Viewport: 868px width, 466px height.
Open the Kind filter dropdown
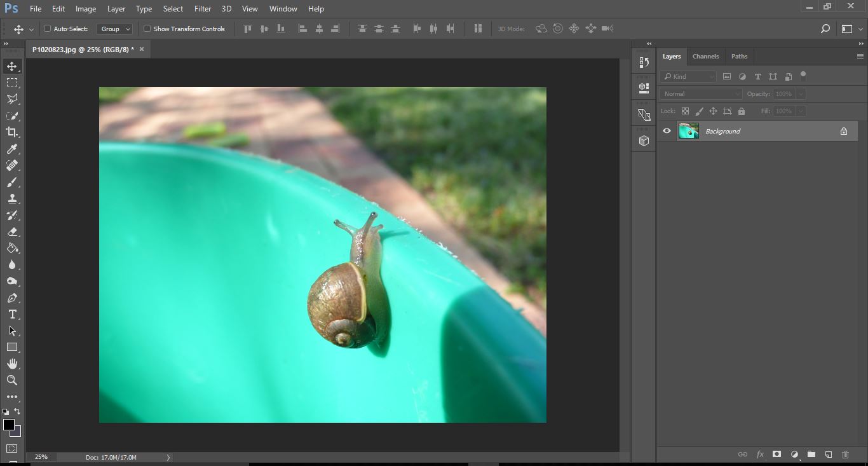pyautogui.click(x=688, y=76)
